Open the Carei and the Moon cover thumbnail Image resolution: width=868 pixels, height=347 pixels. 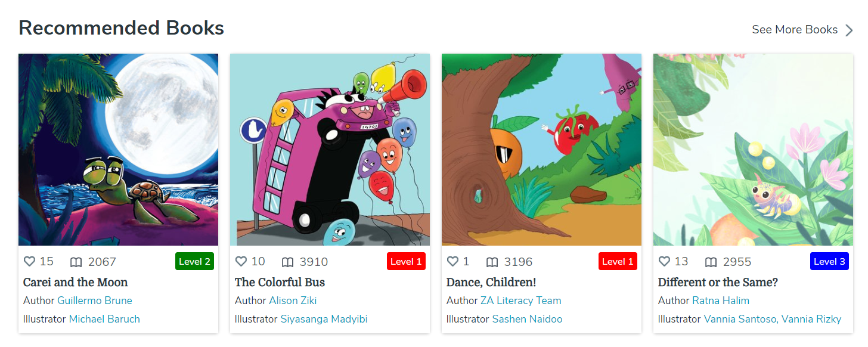coord(118,150)
